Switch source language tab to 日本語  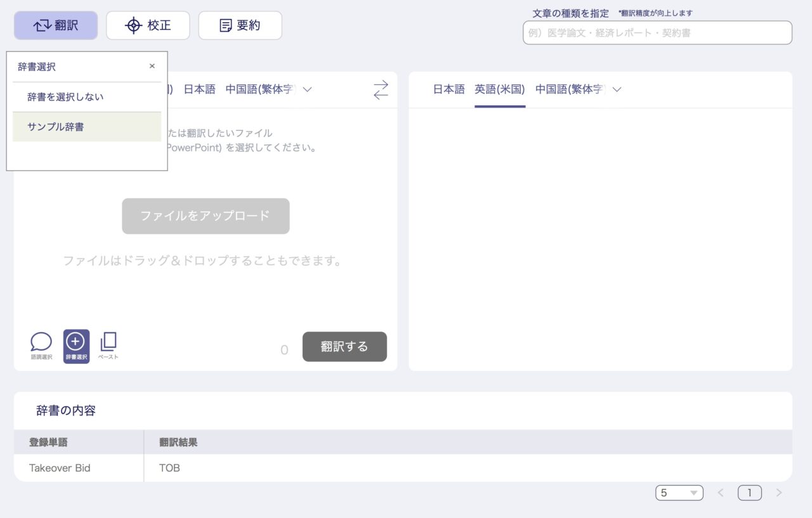199,89
